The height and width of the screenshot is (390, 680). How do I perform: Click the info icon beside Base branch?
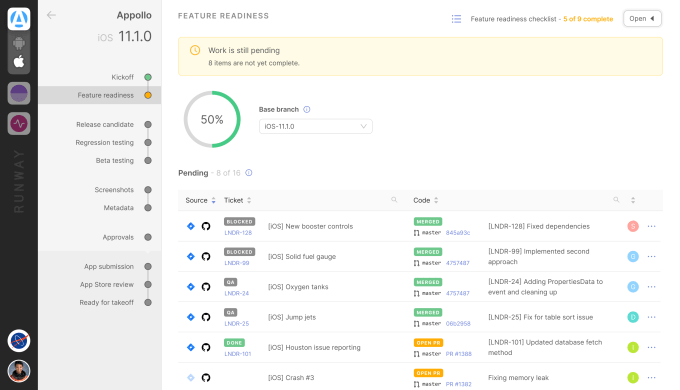pyautogui.click(x=307, y=109)
